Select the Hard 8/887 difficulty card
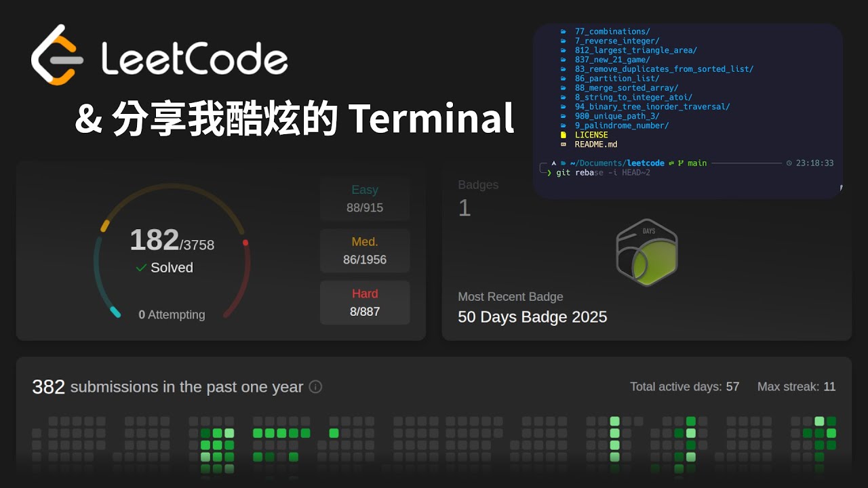This screenshot has width=868, height=488. 365,302
